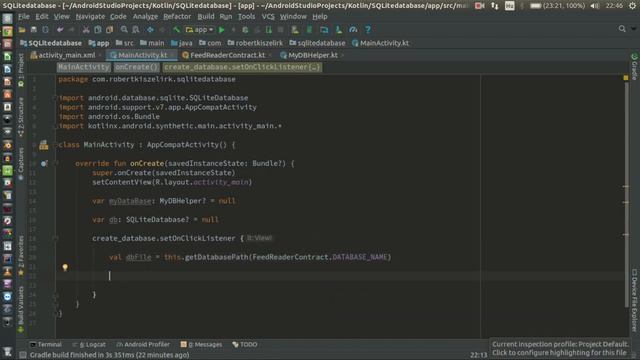Image resolution: width=640 pixels, height=360 pixels.
Task: Click the system volume icon in top bar
Action: tap(595, 6)
